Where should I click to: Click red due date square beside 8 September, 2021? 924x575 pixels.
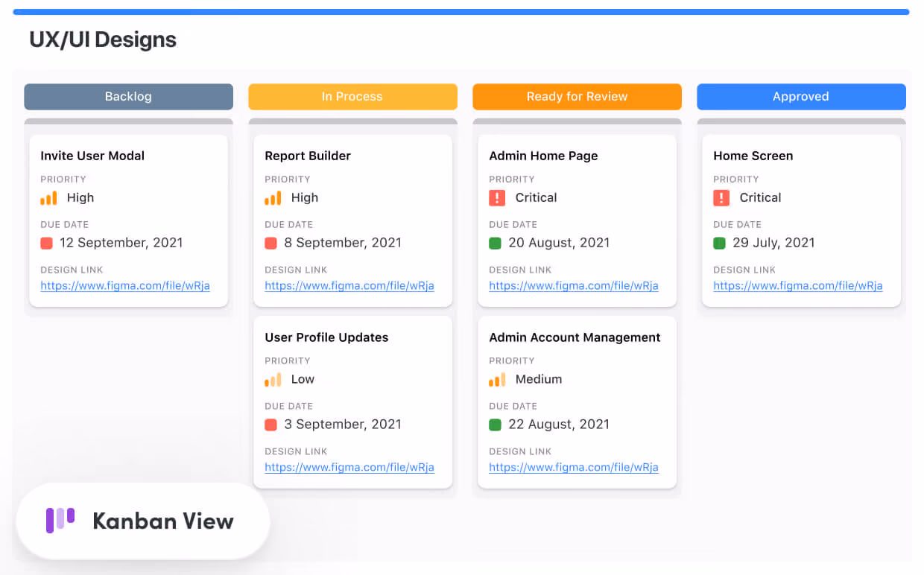[271, 244]
